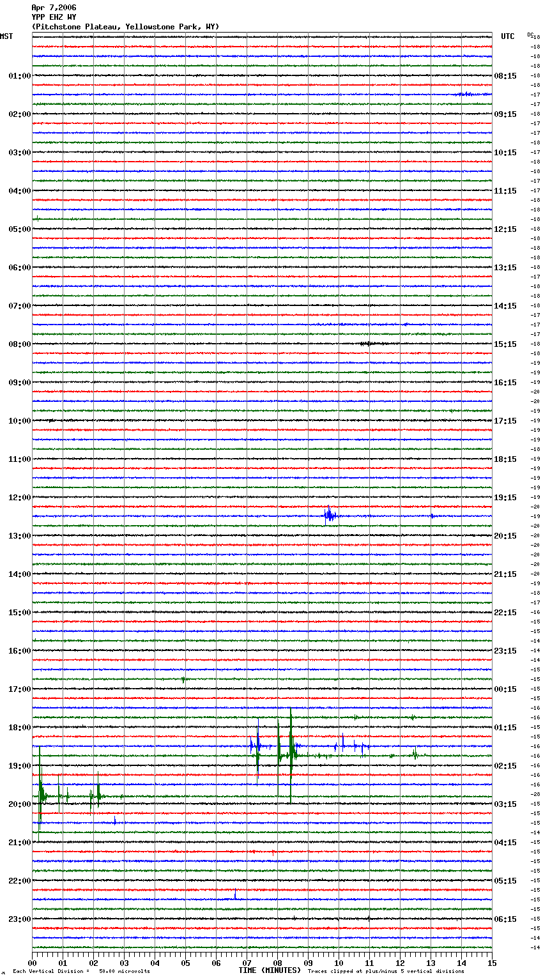
Task: Click the tallest green spike on the 18:45 trace
Action: (x=291, y=756)
